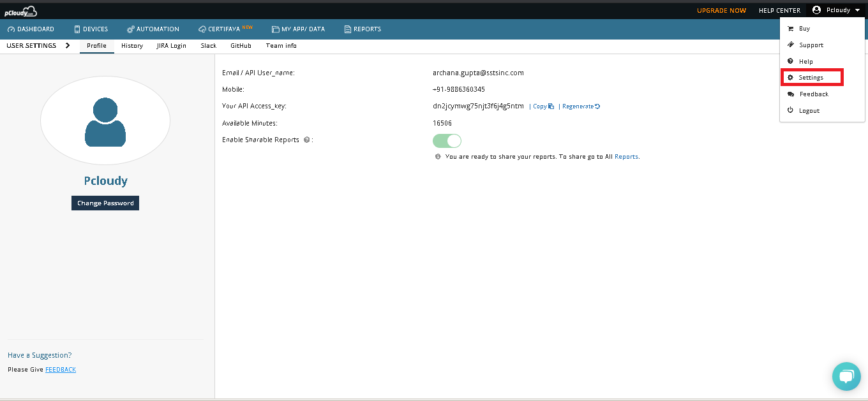The height and width of the screenshot is (401, 868).
Task: Expand the Pcloudy account dropdown arrow
Action: pos(858,10)
